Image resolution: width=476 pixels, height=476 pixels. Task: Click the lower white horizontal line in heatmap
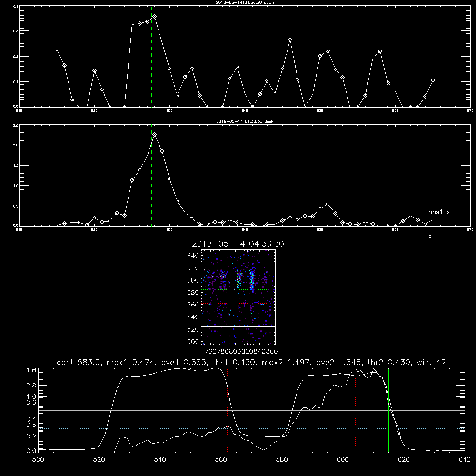click(238, 326)
